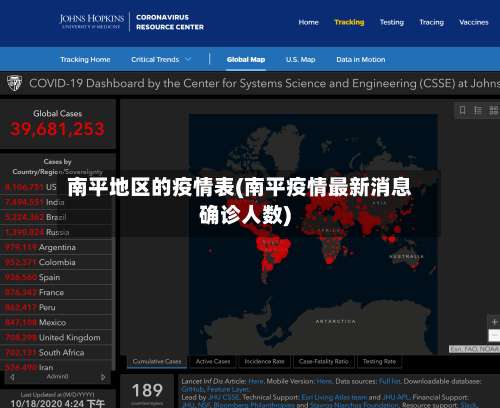Select Argentina in the country list
The height and width of the screenshot is (408, 500).
[56, 247]
